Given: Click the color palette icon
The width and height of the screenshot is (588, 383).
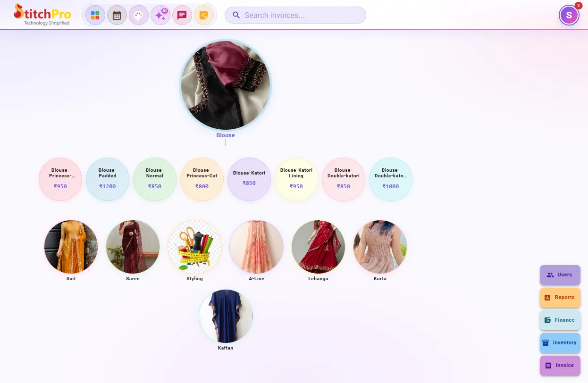Looking at the screenshot, I should (x=139, y=16).
